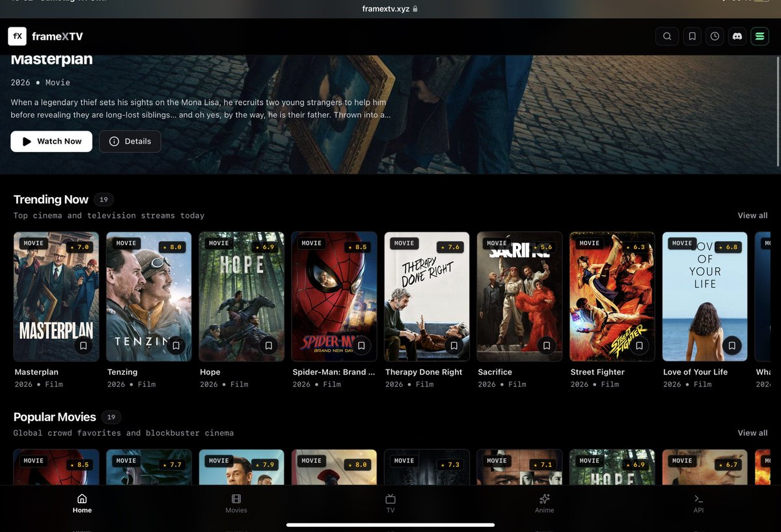Open Popular Movies poster rated 7.3
Image resolution: width=781 pixels, height=532 pixels.
427,467
